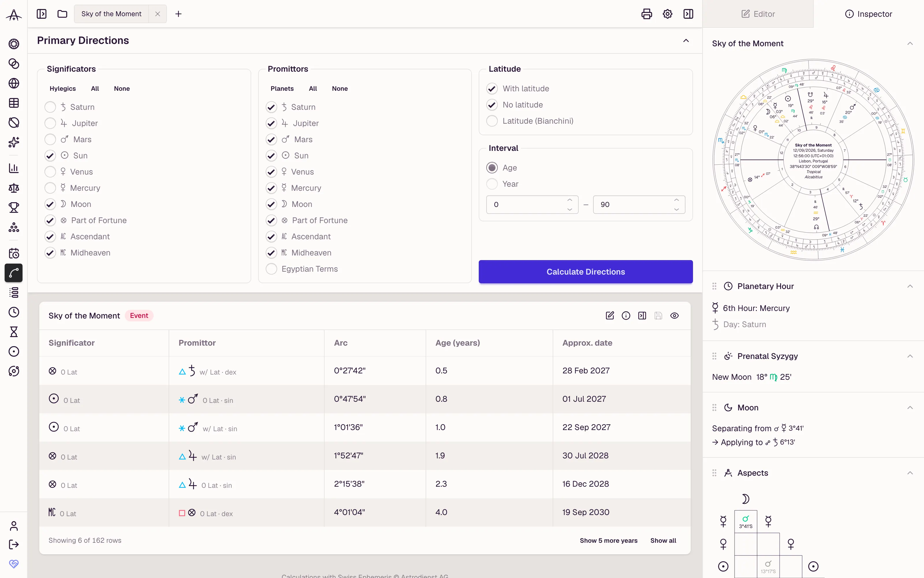Screen dimensions: 924x578
Task: Open settings gear in top toolbar
Action: [x=667, y=14]
